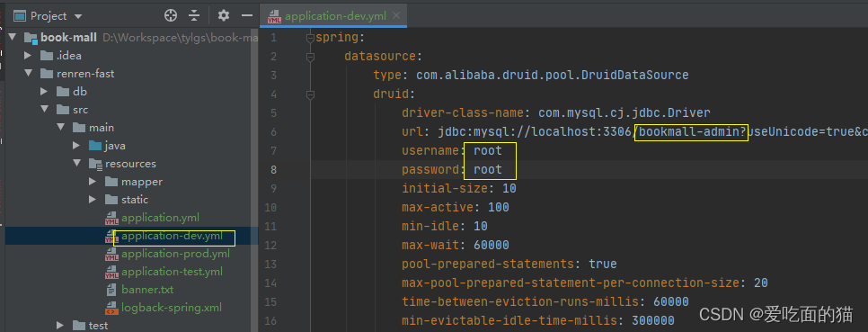The image size is (868, 332).
Task: Click bookmall-admin in the JDBC url
Action: (688, 132)
